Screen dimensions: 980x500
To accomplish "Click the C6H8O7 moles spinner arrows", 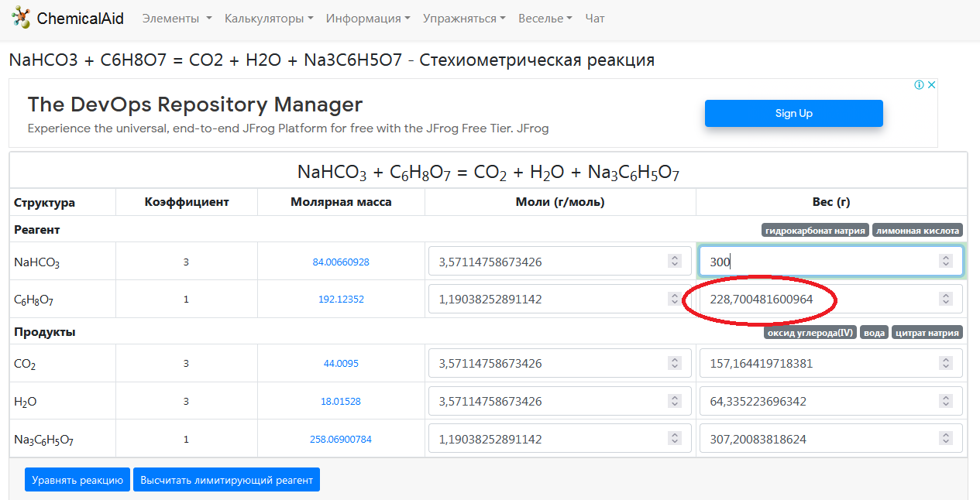I will tap(675, 299).
